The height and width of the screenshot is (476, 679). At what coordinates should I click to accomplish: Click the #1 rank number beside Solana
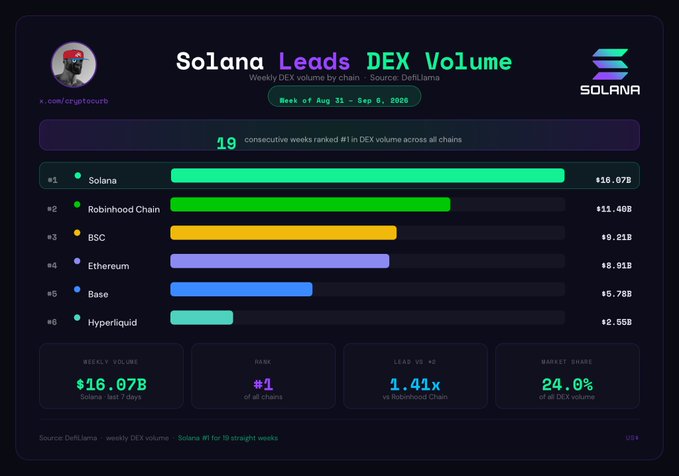[x=52, y=180]
